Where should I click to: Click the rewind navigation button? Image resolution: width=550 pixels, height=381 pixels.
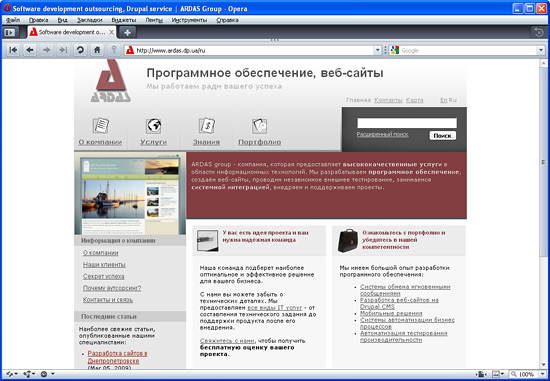(x=13, y=50)
